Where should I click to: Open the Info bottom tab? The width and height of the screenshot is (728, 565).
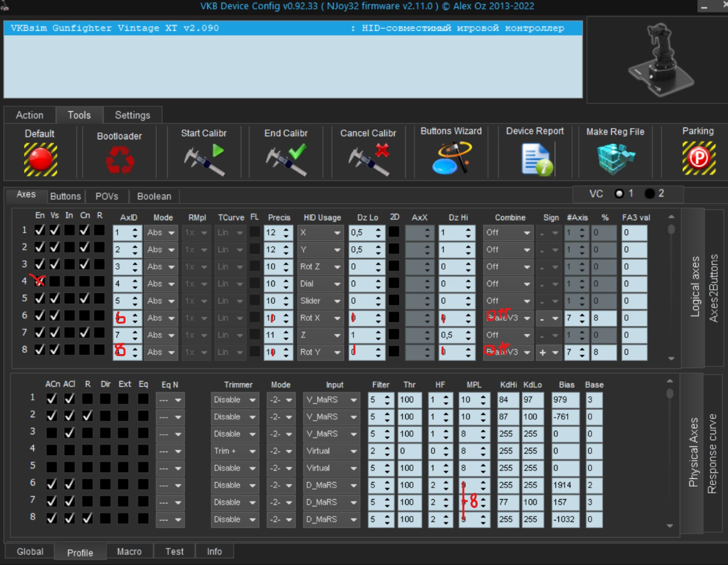214,552
